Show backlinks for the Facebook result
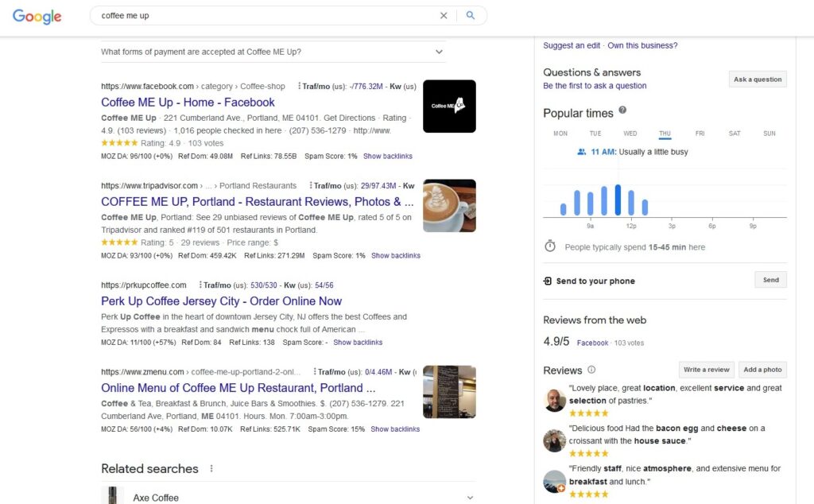 pos(388,157)
